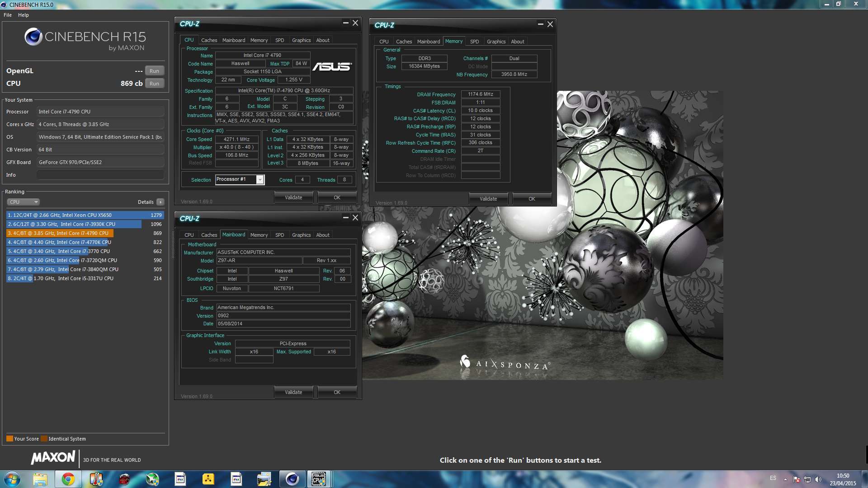Open the picture viewer icon in taskbar
This screenshot has width=868, height=488.
tap(264, 479)
